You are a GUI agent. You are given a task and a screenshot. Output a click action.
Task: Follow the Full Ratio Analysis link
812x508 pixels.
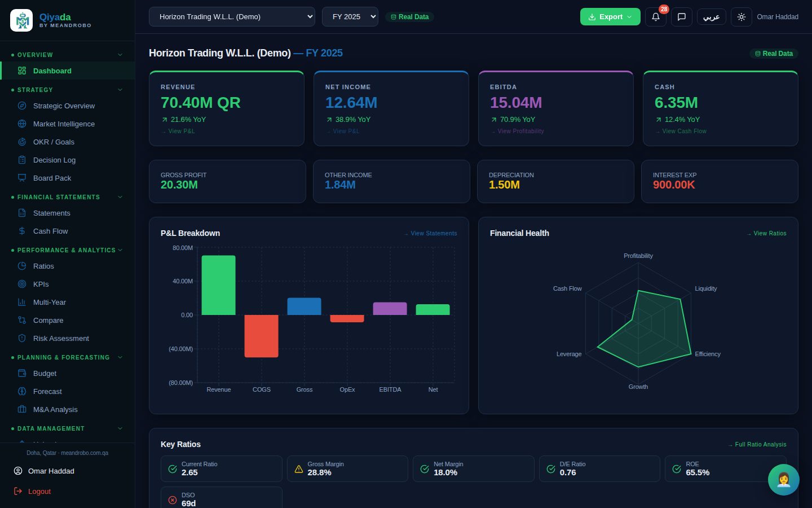pos(757,444)
